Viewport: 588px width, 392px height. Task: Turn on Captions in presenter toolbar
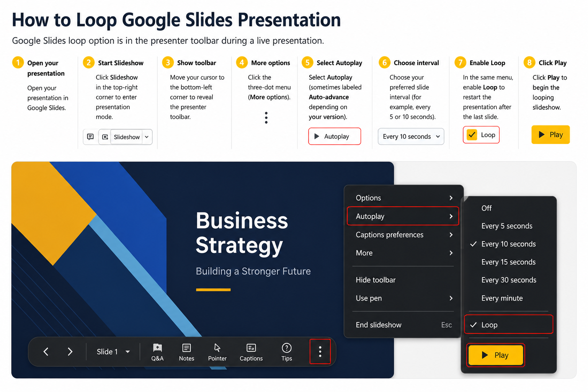click(251, 352)
